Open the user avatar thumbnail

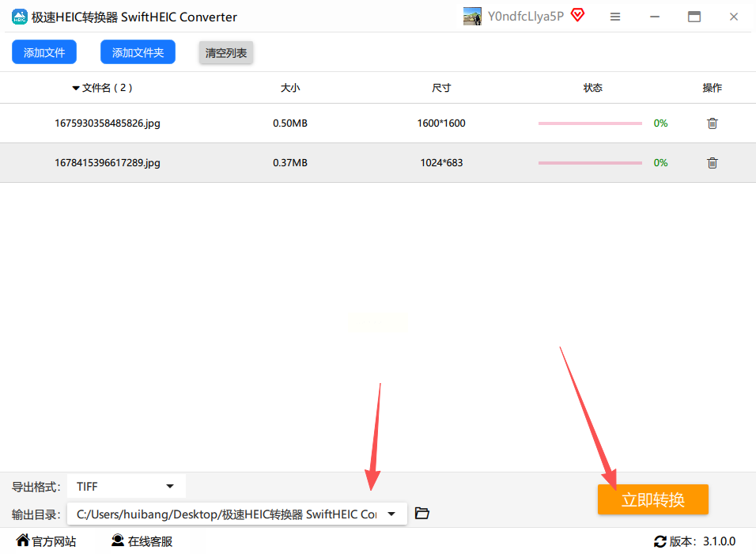(472, 17)
